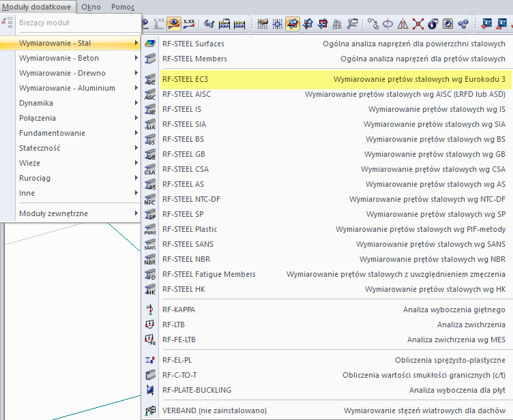513x420 pixels.
Task: Open the Moduły dodatkowe menu
Action: (37, 7)
